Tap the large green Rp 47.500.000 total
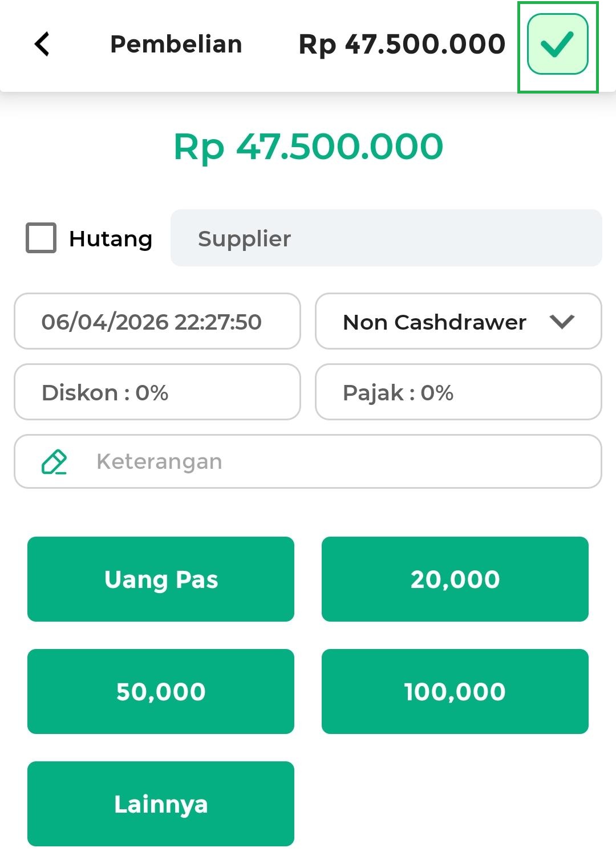Screen dimensions: 616x868 point(308,147)
